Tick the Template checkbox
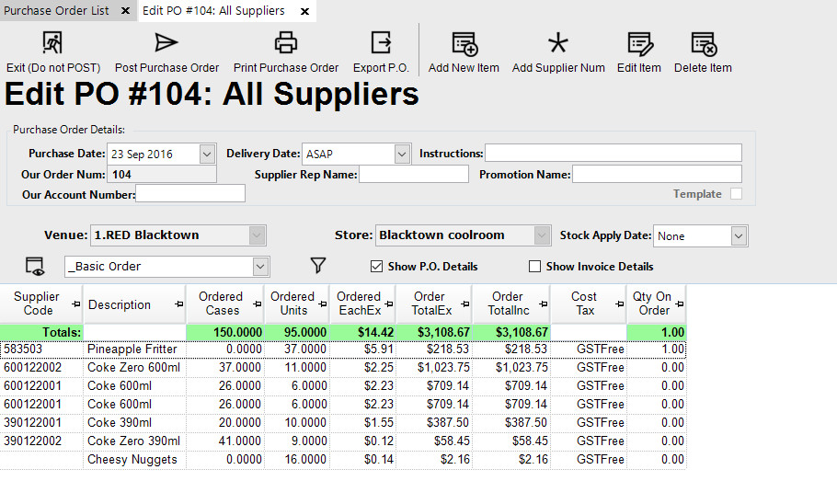837x504 pixels. pyautogui.click(x=736, y=194)
